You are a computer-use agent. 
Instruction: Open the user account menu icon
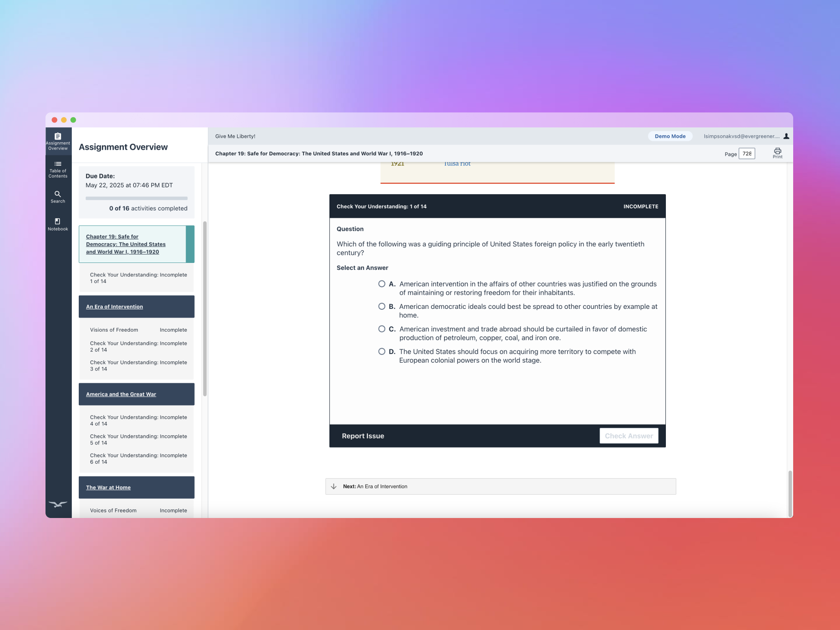[786, 136]
